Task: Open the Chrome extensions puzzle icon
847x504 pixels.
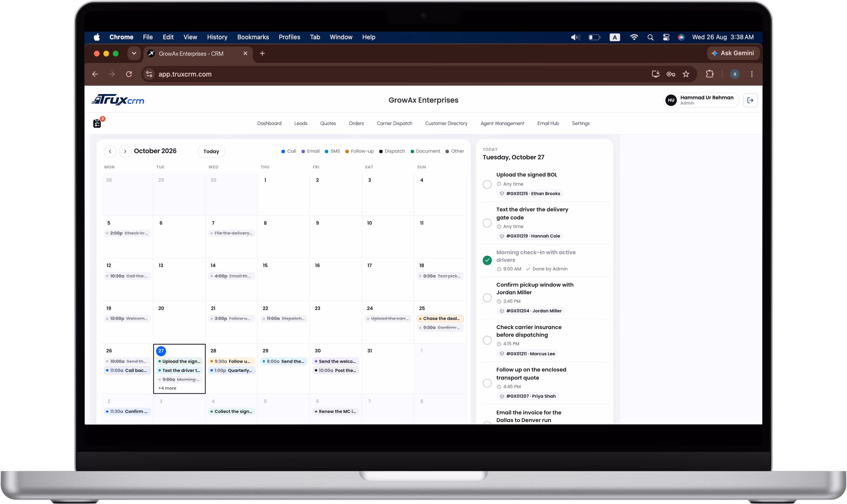Action: [x=709, y=74]
